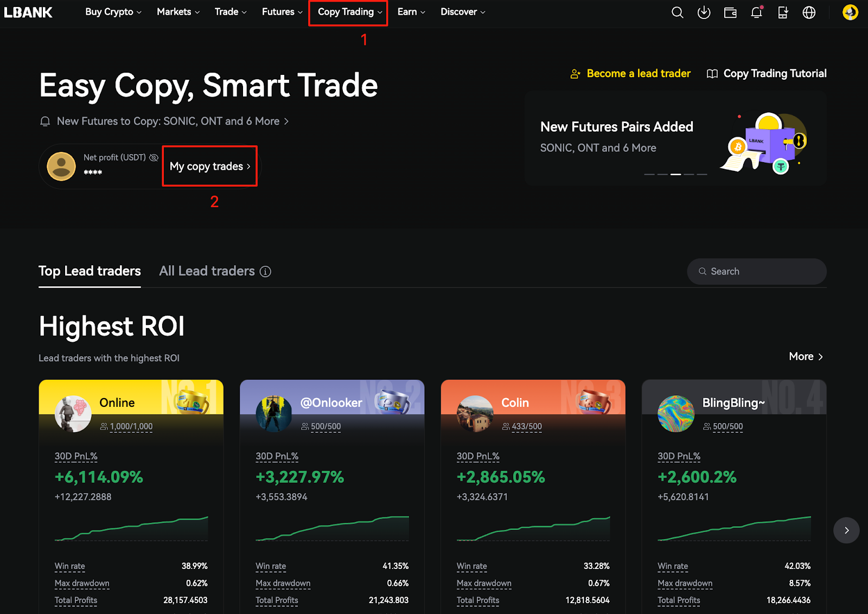Open New Futures to Copy announcement link
868x614 pixels.
pos(173,121)
